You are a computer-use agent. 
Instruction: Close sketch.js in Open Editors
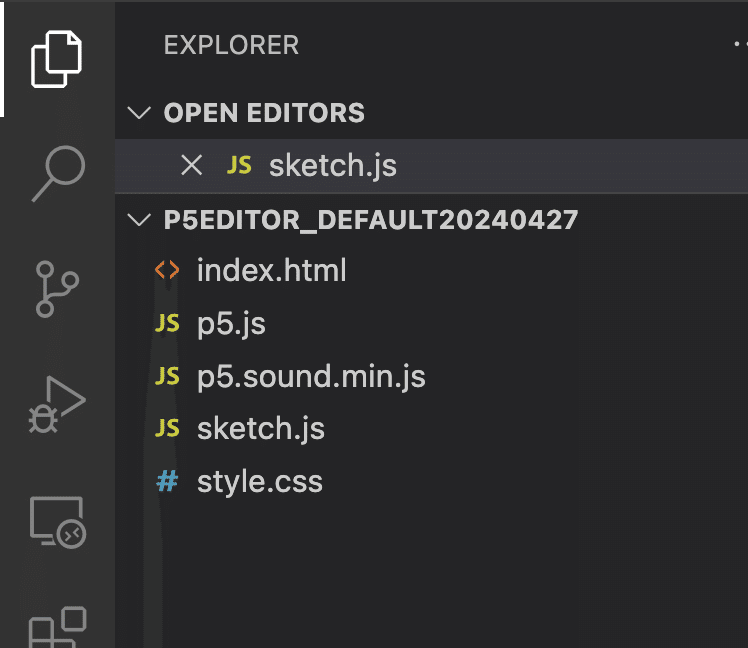click(192, 166)
